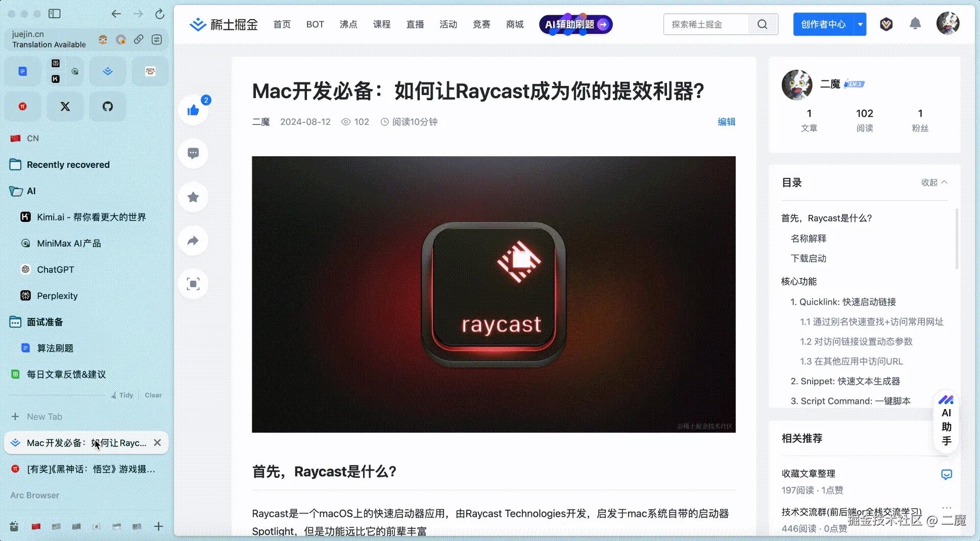The image size is (980, 541).
Task: Open pinned red pi favorite tile
Action: point(23,107)
